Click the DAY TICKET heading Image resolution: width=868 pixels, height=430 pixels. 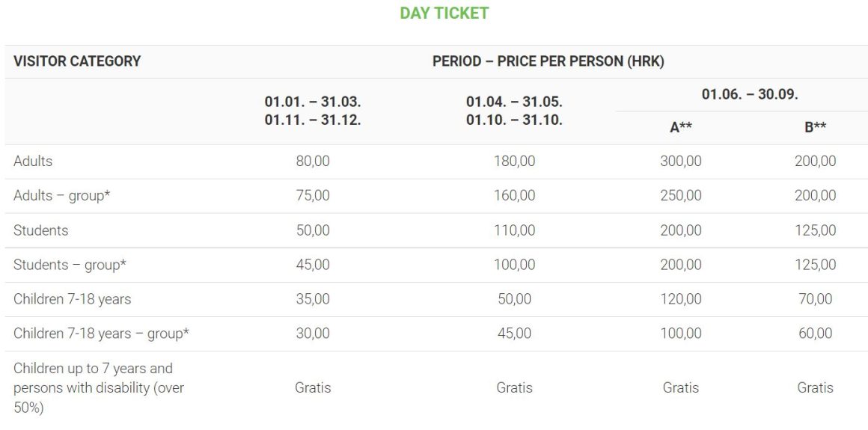(444, 13)
